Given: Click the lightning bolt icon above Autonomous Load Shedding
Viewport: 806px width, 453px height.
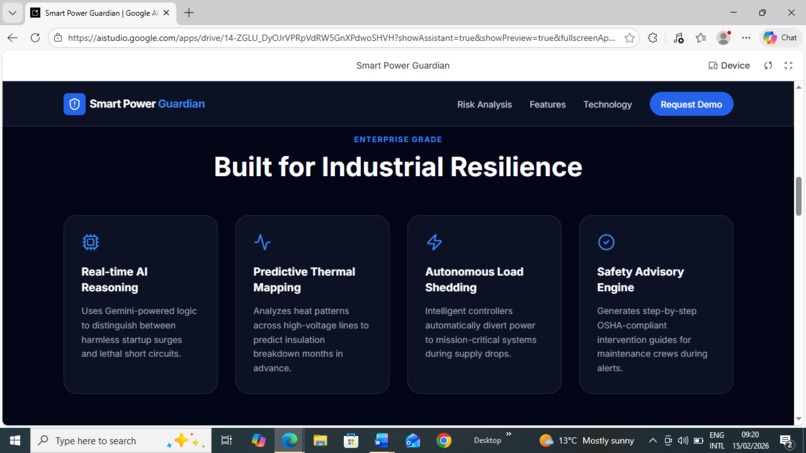Looking at the screenshot, I should click(x=434, y=242).
